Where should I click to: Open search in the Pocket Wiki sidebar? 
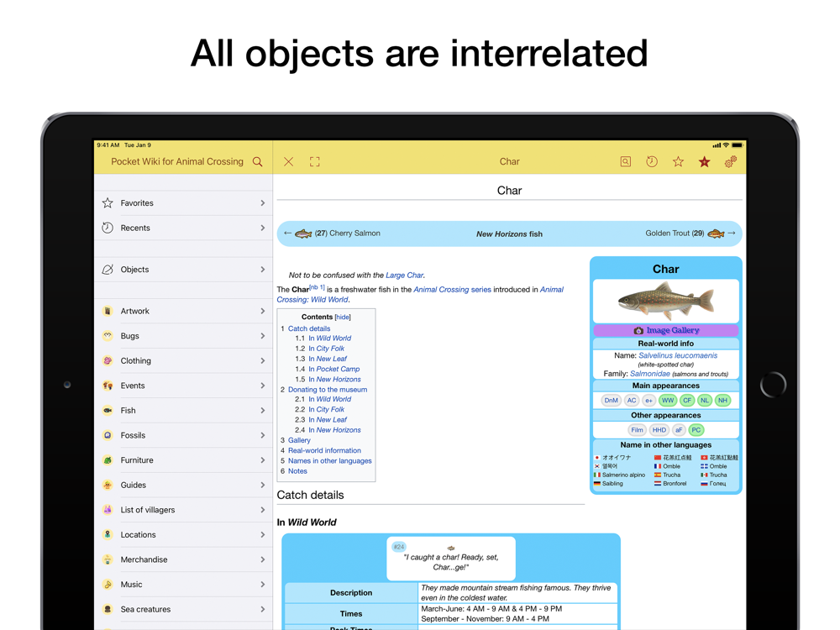coord(258,162)
